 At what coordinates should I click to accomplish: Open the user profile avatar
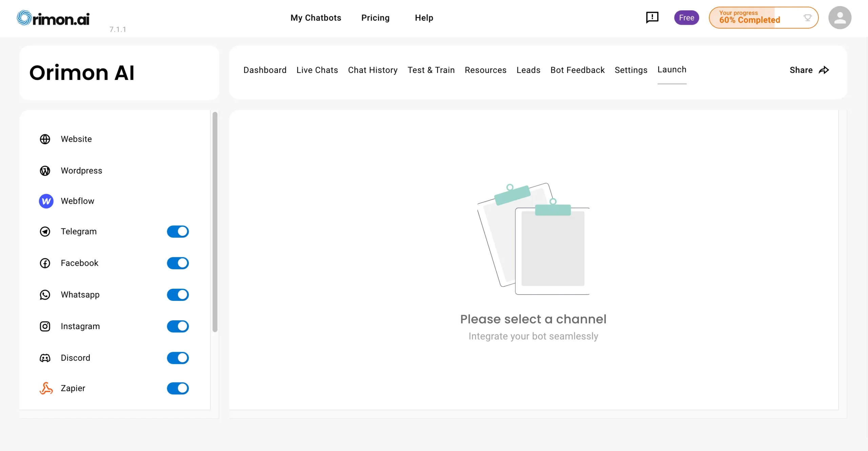(840, 18)
